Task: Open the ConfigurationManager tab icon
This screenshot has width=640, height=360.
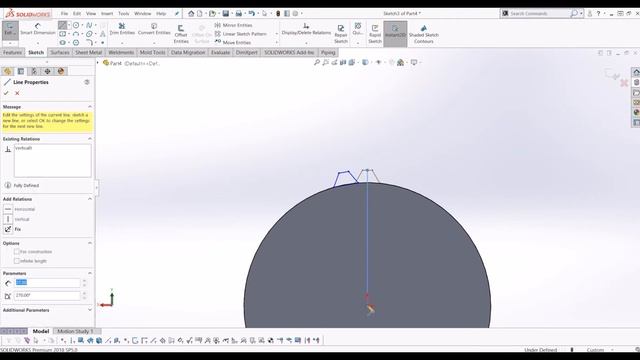Action: pyautogui.click(x=34, y=71)
